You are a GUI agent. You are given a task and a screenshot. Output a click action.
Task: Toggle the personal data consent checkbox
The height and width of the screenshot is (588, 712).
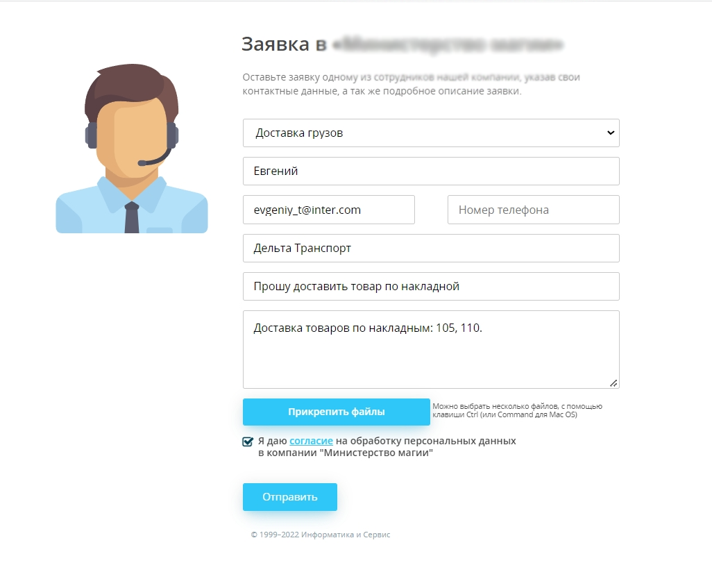(x=248, y=442)
